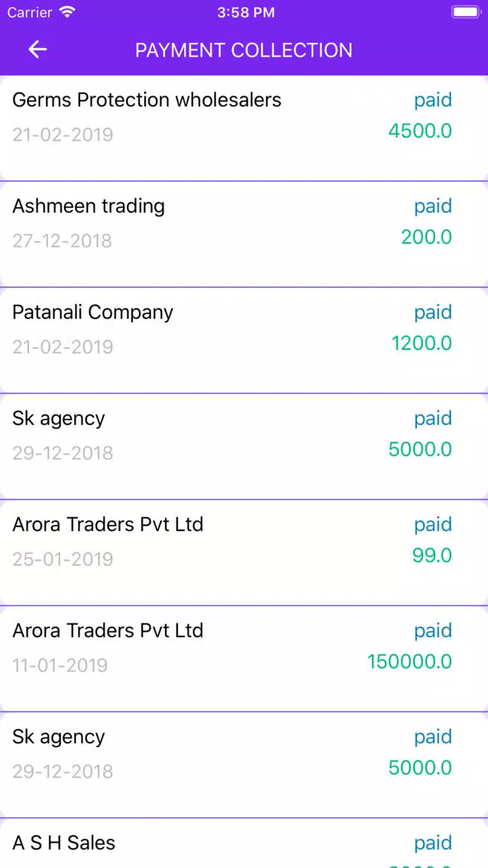Tap paid status on Ashmeen trading
This screenshot has width=488, height=868.
coord(433,206)
